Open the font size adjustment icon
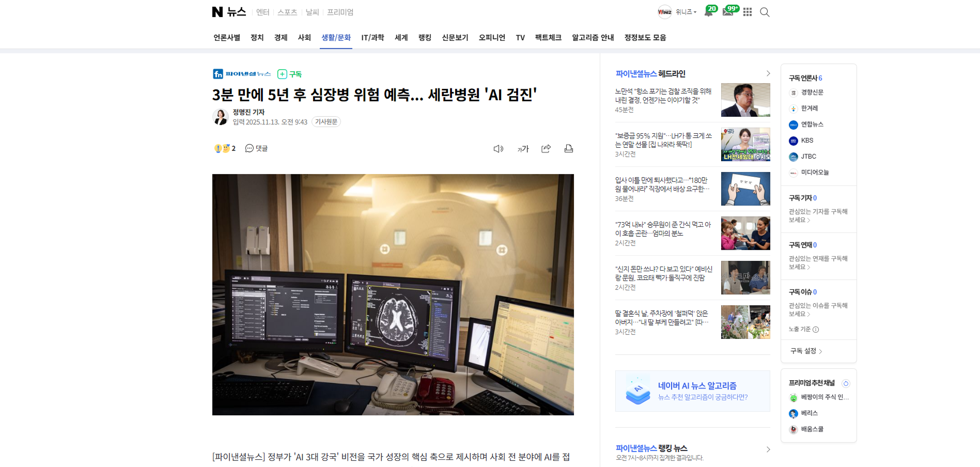Viewport: 980px width, 467px height. pos(523,149)
